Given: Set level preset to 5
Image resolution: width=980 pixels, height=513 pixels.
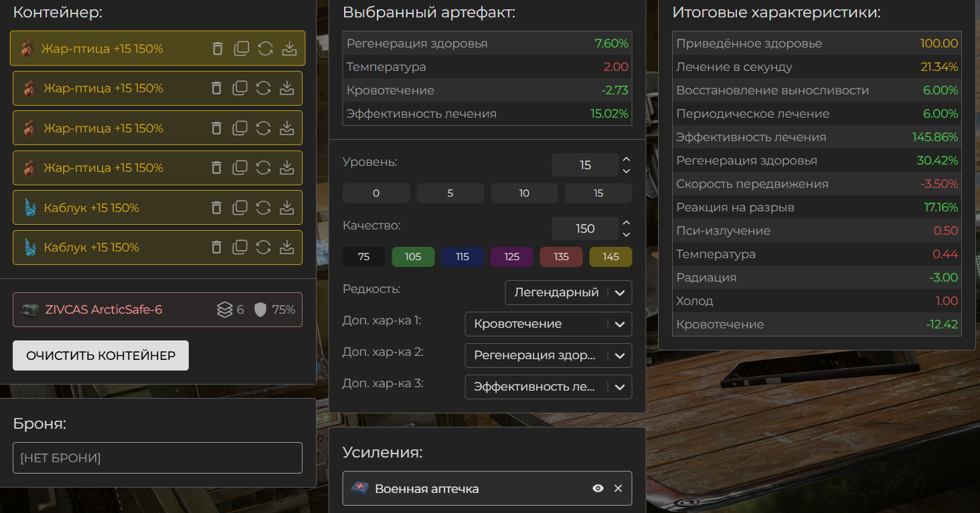Looking at the screenshot, I should 451,193.
